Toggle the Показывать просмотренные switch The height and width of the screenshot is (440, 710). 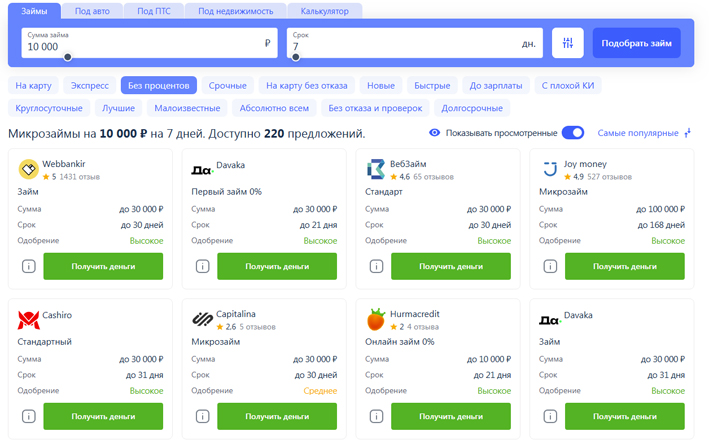573,133
